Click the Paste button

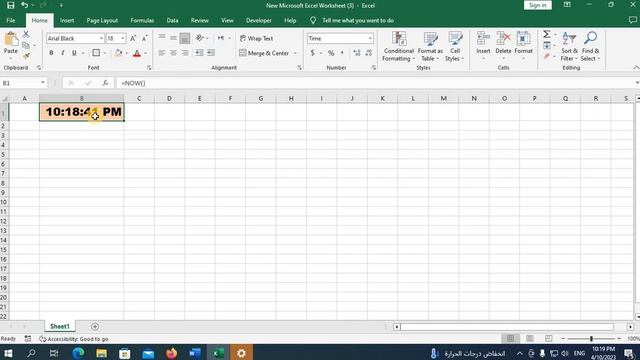click(11, 44)
